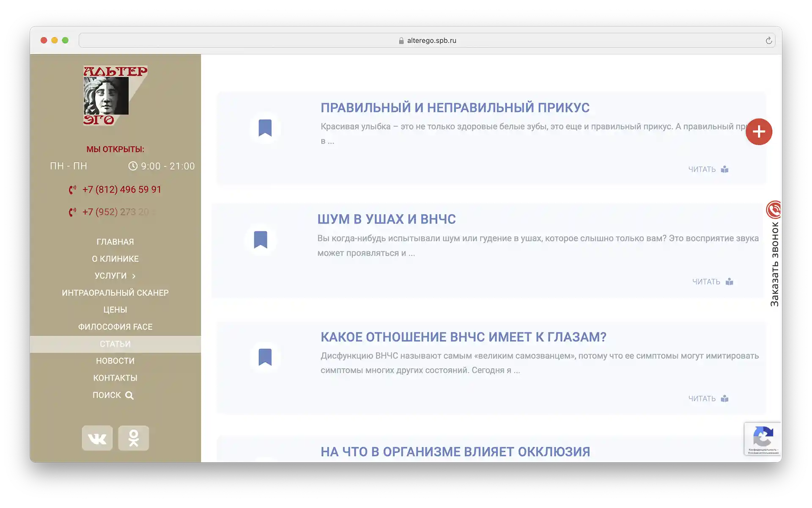Viewport: 812px width, 508px height.
Task: Click ЧИТАТЬ under ШУМ В УШАХ article
Action: coord(706,282)
